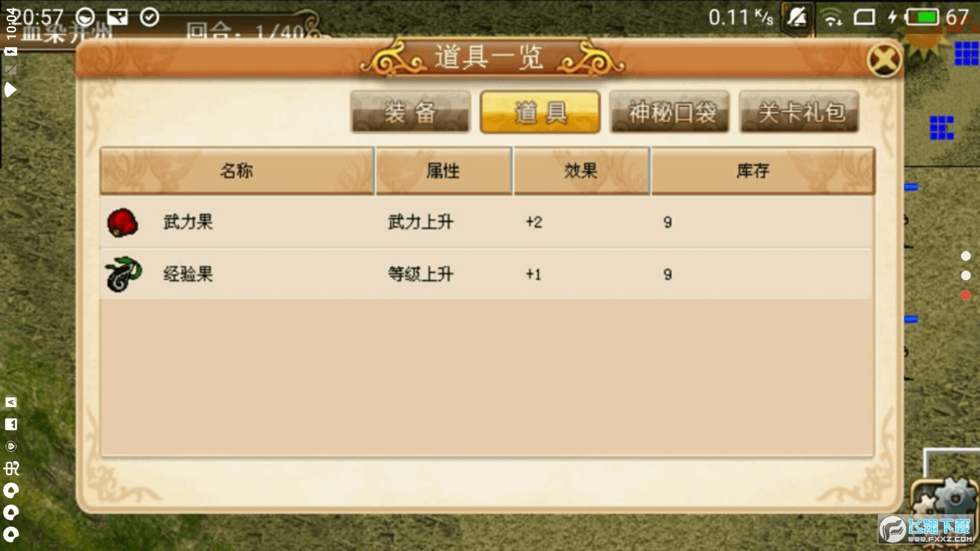Switch to the 装备 tab
This screenshot has height=551, width=980.
[410, 112]
